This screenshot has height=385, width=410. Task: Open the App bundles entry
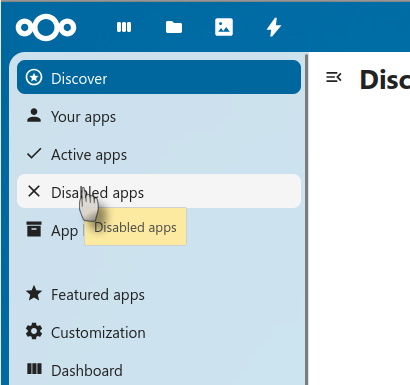[159, 229]
